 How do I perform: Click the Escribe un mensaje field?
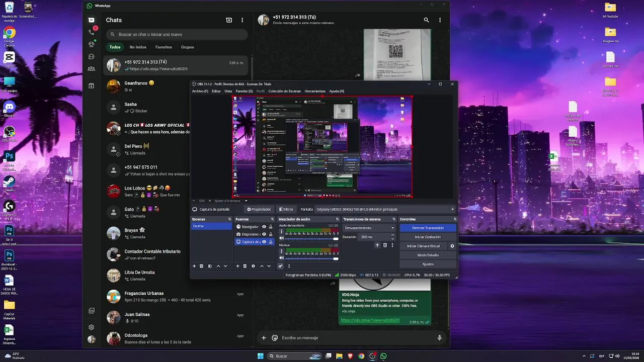357,338
